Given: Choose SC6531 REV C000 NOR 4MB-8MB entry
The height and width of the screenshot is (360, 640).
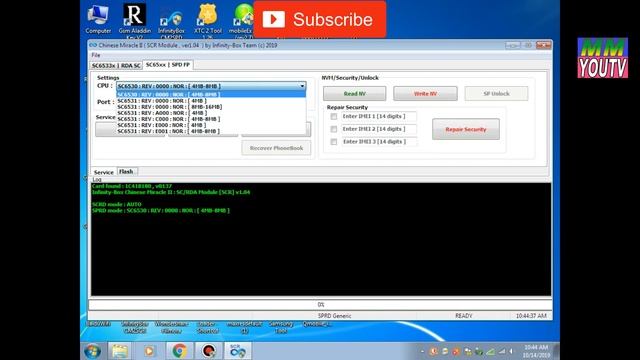Looking at the screenshot, I should [x=211, y=119].
